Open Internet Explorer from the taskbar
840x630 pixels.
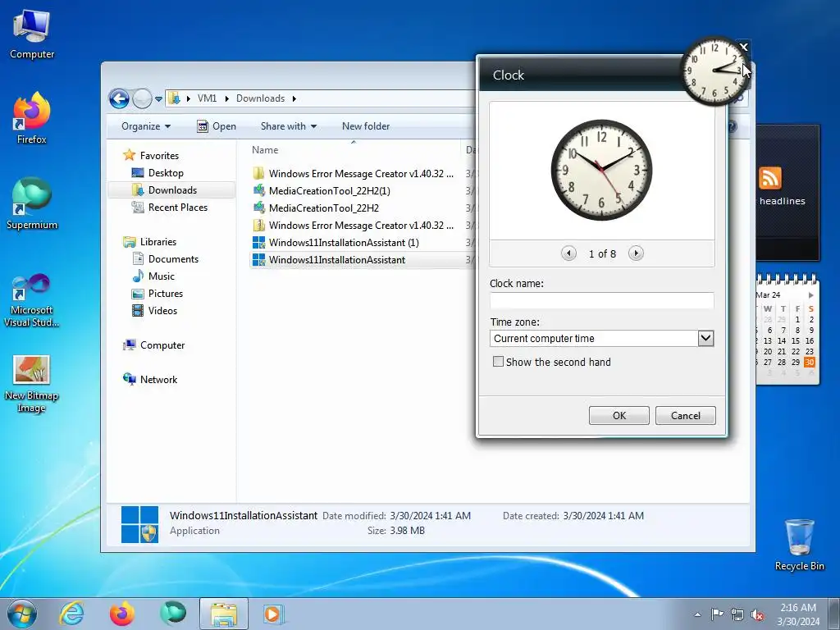(72, 614)
